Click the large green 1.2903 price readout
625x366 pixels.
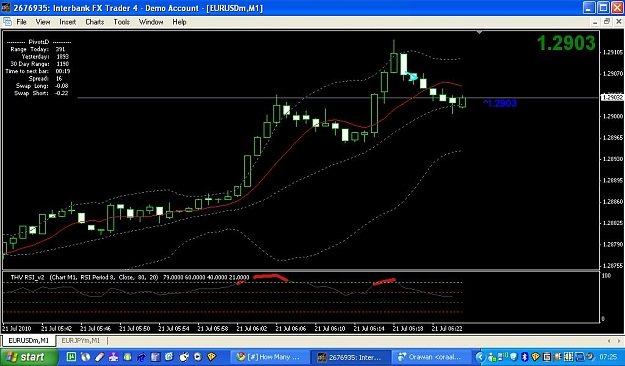[566, 43]
